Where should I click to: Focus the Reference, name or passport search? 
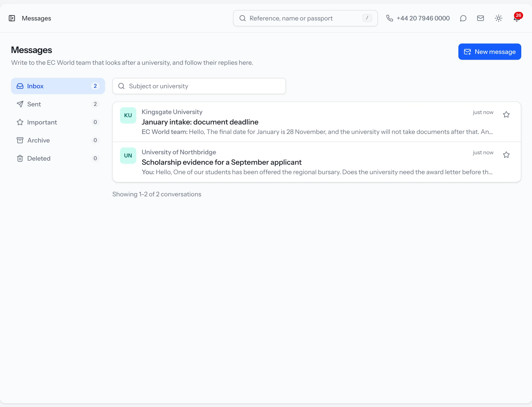click(305, 18)
